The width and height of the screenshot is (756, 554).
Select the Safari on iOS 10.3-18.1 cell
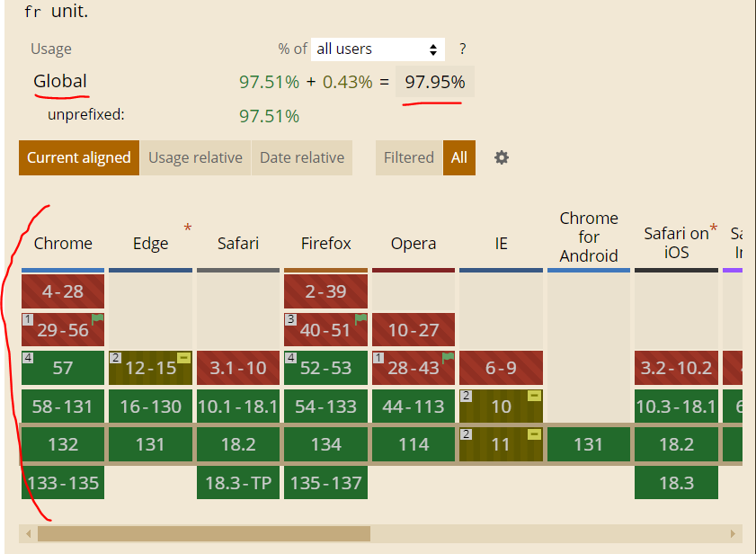tap(677, 407)
